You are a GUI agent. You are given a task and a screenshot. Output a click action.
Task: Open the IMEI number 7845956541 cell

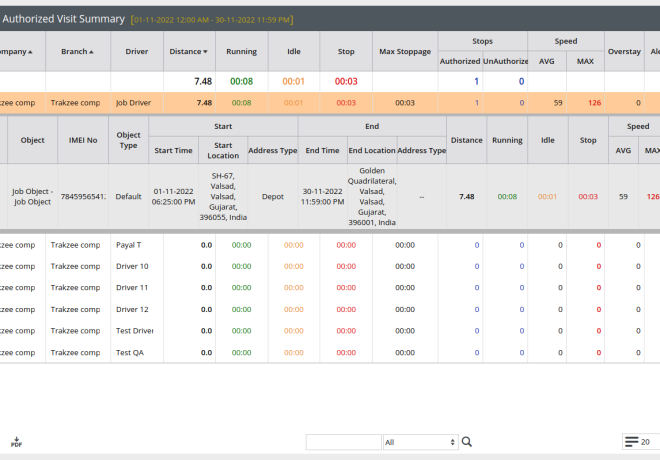coord(83,197)
